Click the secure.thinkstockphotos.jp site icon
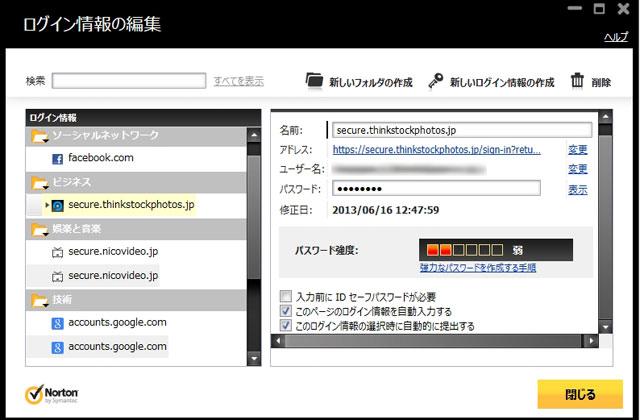This screenshot has width=640, height=420. 58,206
